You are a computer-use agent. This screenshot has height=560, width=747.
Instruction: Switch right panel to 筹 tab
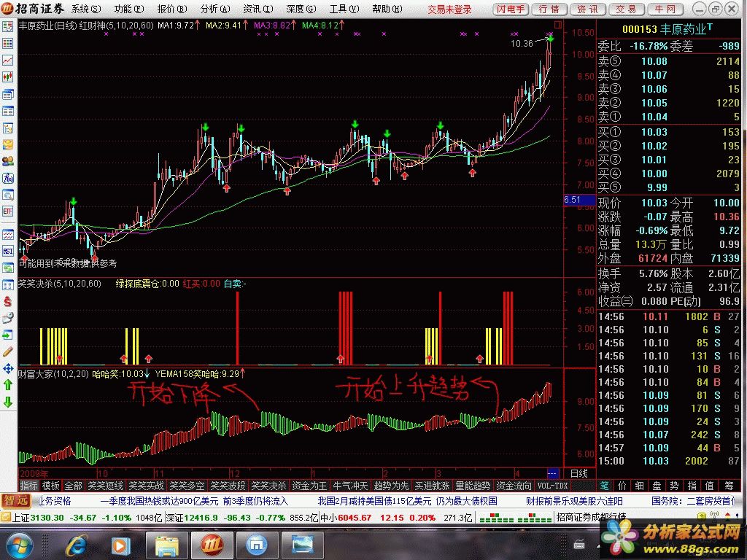tap(729, 486)
